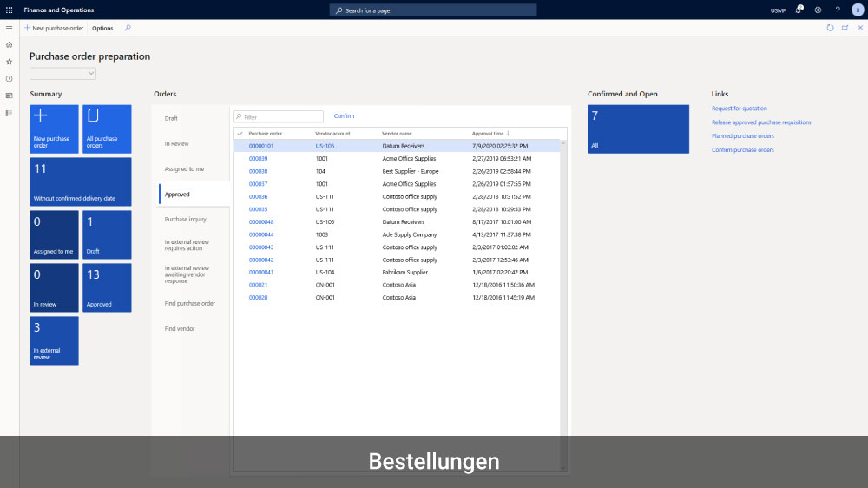
Task: Open purchase order 000037
Action: 258,184
